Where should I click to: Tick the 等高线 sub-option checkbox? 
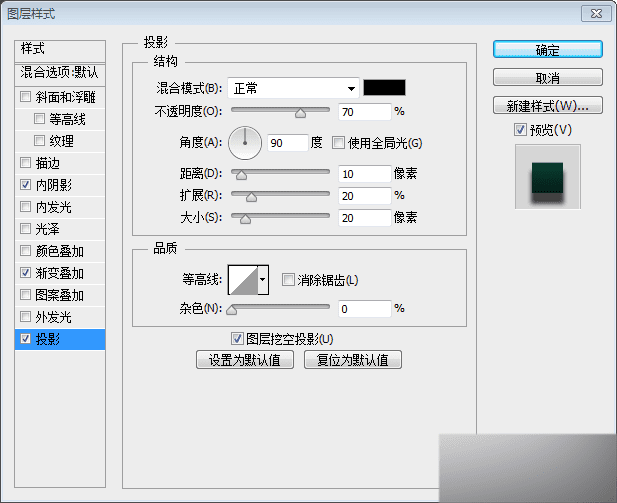coord(39,118)
